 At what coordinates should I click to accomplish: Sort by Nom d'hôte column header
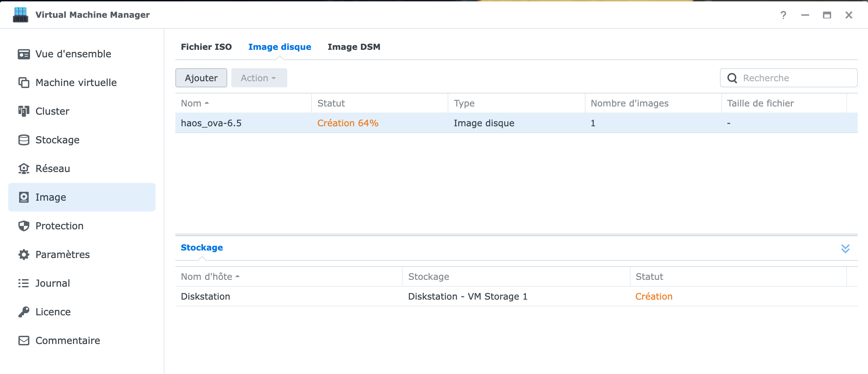289,277
